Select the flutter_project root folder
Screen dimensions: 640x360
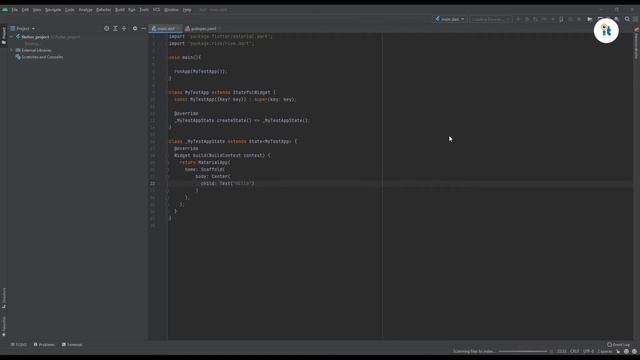click(35, 37)
